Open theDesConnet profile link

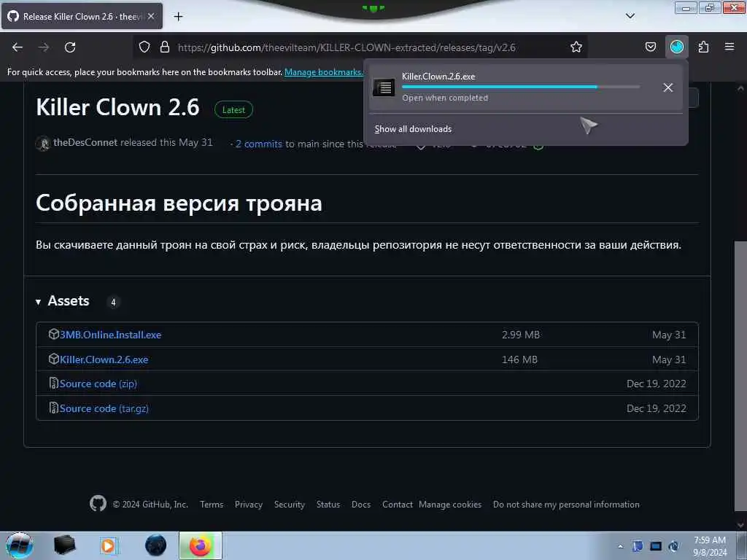click(85, 142)
